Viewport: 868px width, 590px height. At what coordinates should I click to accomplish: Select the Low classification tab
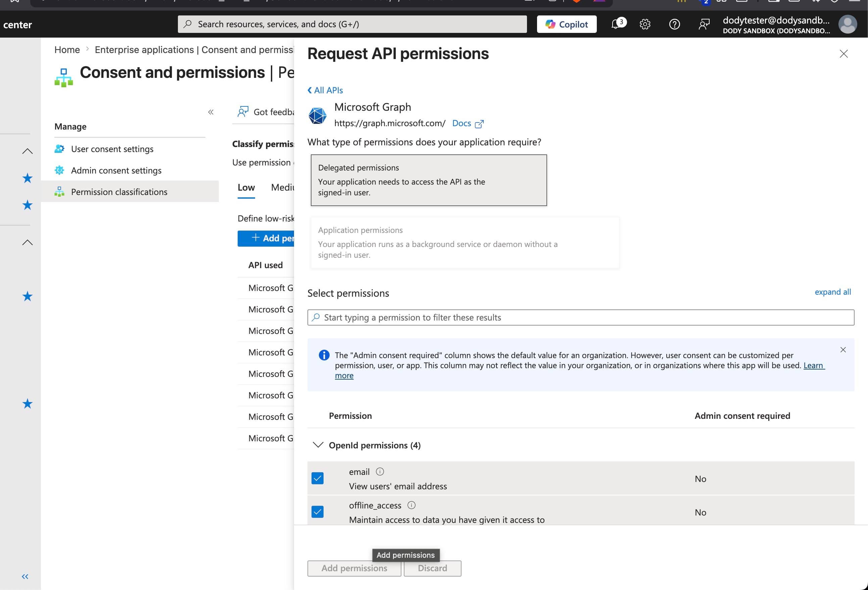[x=246, y=188]
